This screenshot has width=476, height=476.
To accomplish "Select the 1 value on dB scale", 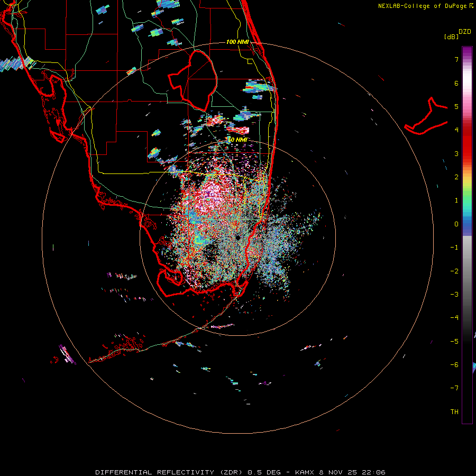I will tap(456, 200).
